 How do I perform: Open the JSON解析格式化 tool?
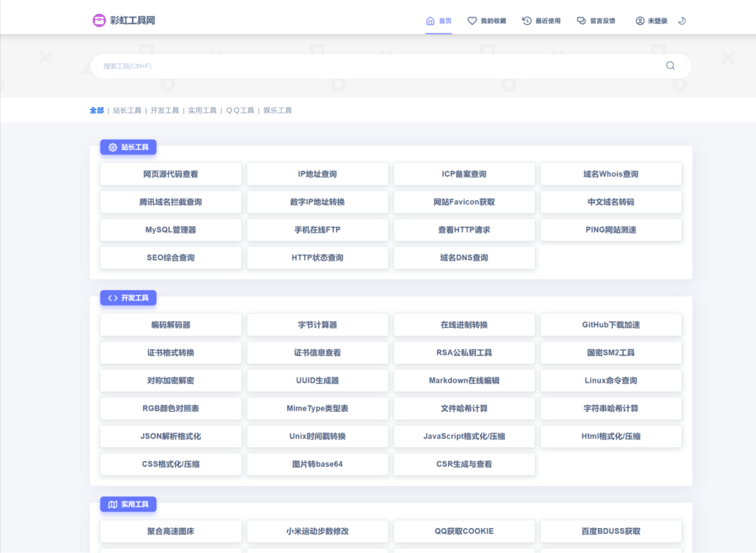[171, 436]
